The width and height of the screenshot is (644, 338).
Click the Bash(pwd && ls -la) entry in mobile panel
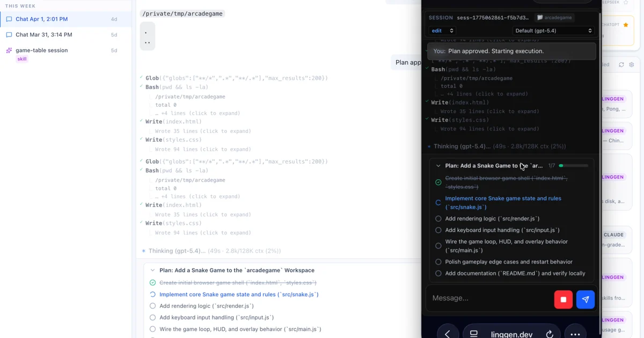point(463,69)
